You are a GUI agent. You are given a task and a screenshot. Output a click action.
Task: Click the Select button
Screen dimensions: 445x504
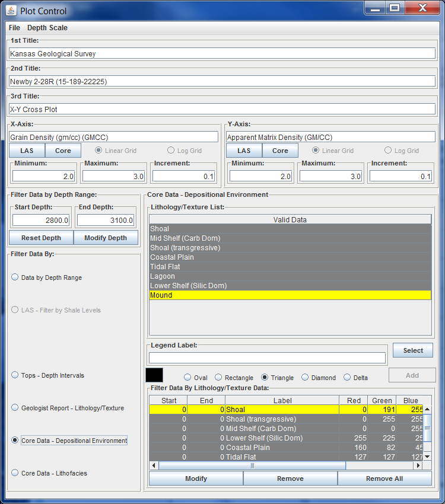[x=413, y=350]
